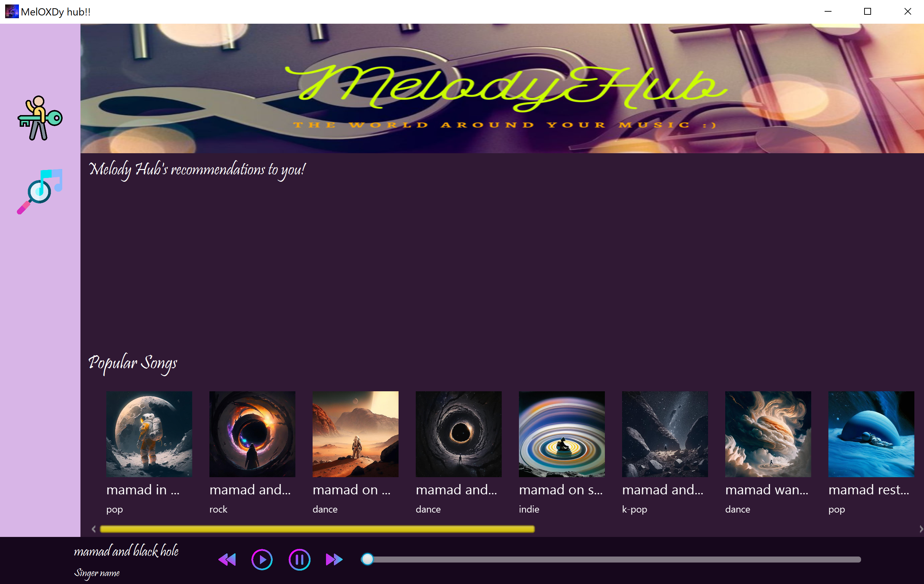This screenshot has width=924, height=584.
Task: Click the 'mamad and black hole' now-playing title
Action: click(x=126, y=551)
